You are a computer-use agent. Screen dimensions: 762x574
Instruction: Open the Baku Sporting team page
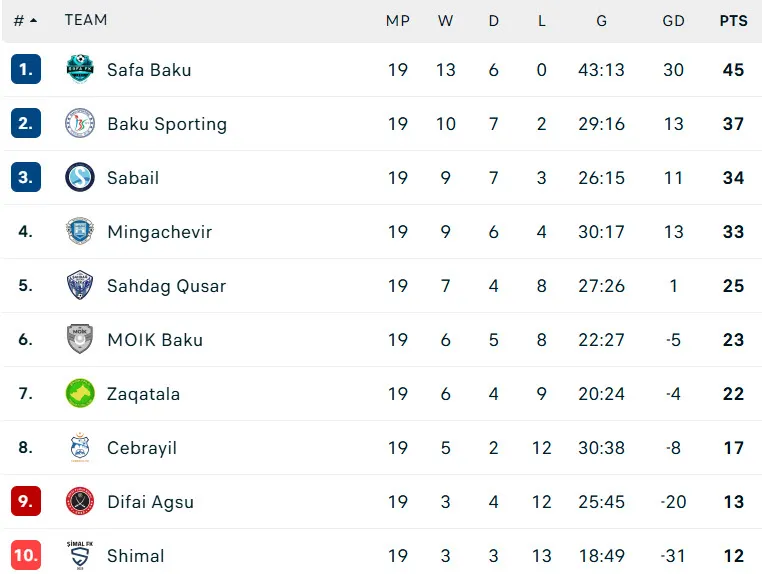click(167, 123)
